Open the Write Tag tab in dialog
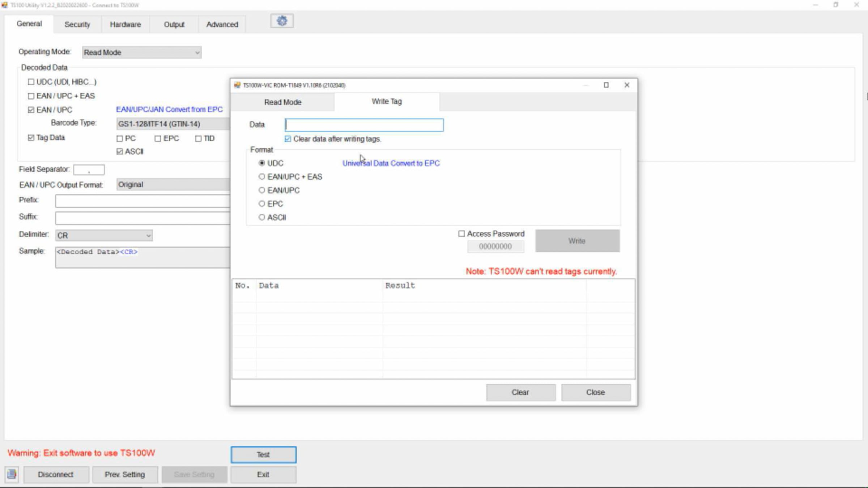Screen dimensions: 868x488 (x=387, y=102)
